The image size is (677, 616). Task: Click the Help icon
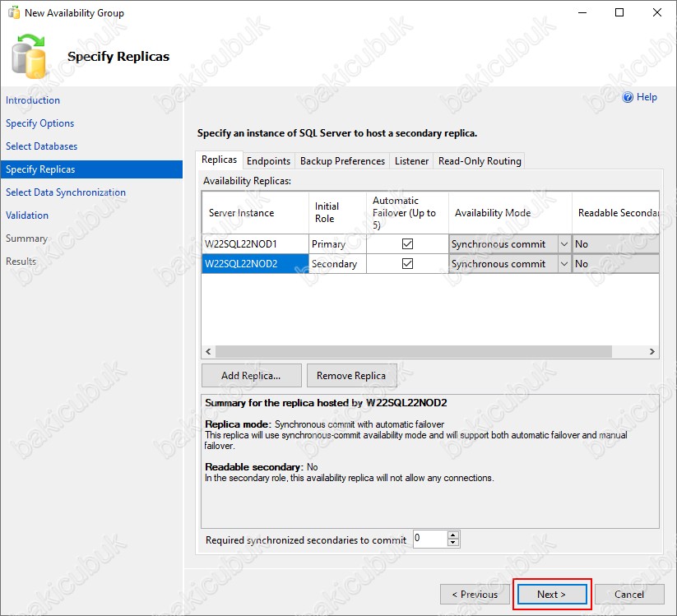click(x=628, y=97)
